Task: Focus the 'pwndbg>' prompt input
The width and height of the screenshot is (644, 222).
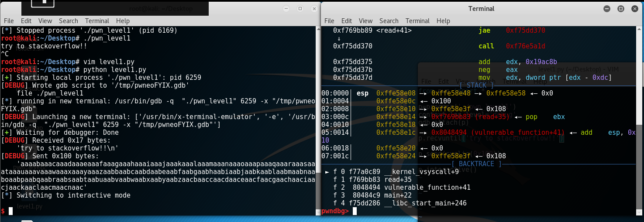Action: point(355,211)
